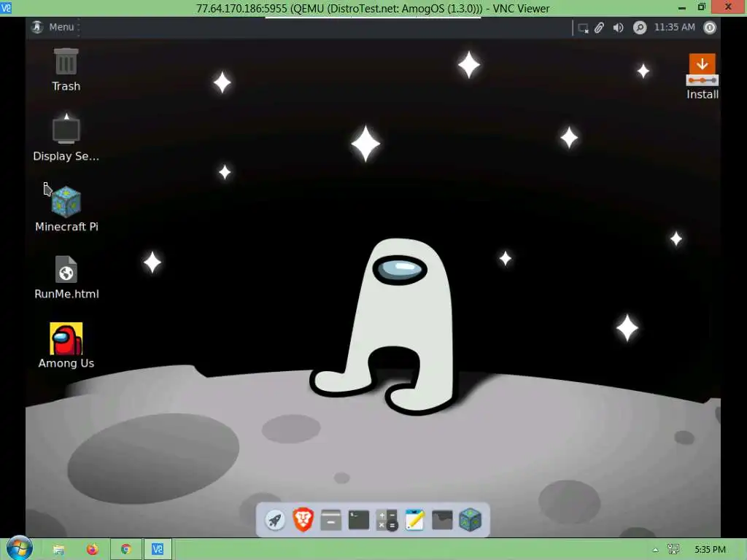Open the Menu button in panel
747x560 pixels.
tap(53, 27)
